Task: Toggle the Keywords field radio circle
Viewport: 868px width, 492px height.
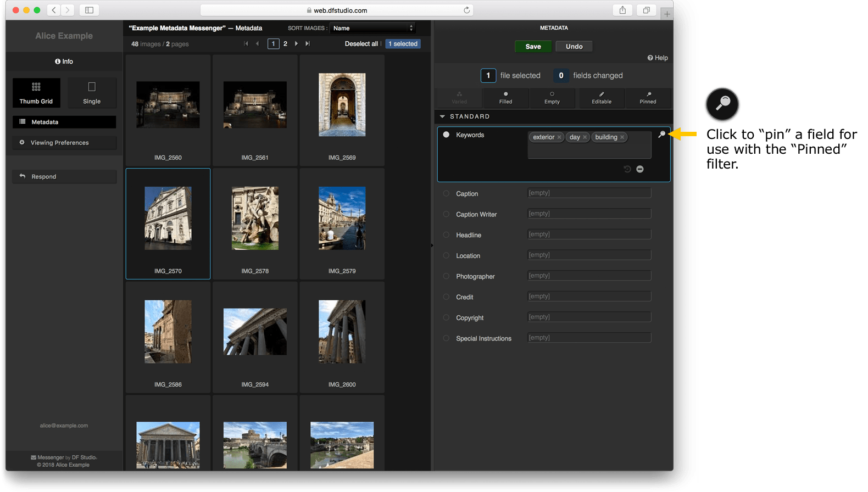Action: [x=446, y=135]
